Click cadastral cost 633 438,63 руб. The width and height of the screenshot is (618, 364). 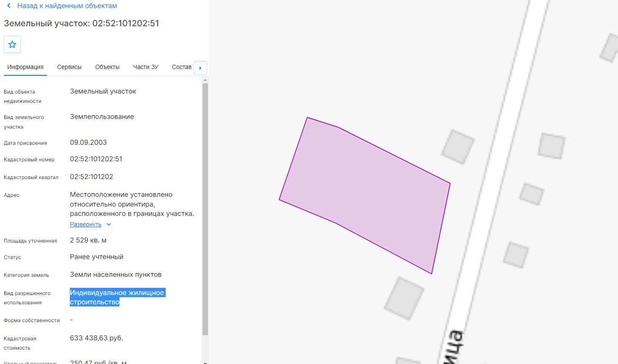tap(97, 338)
